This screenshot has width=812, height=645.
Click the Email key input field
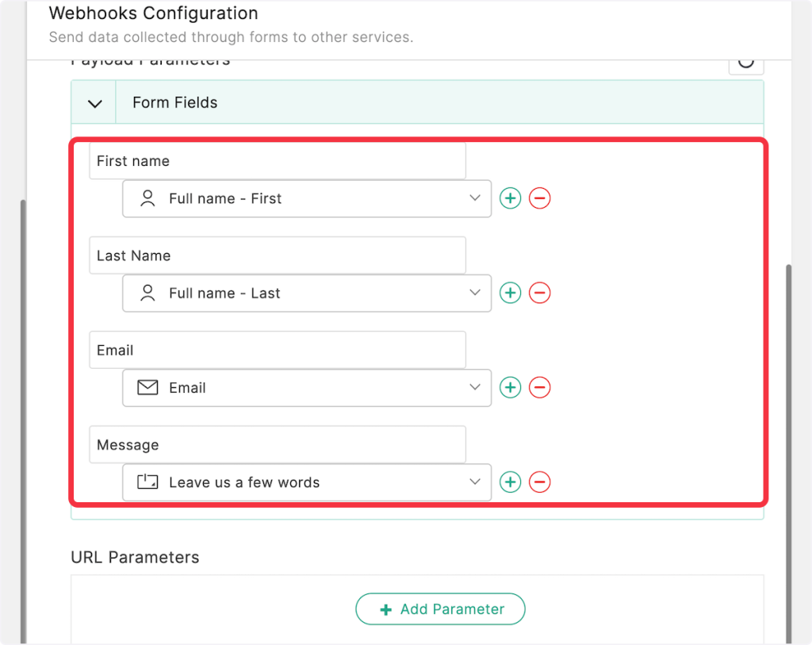click(x=277, y=350)
